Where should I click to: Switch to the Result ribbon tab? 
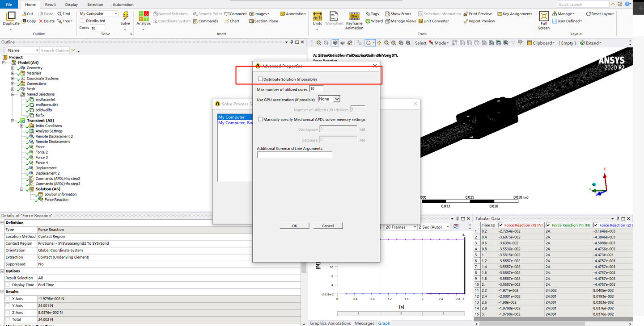coord(50,4)
